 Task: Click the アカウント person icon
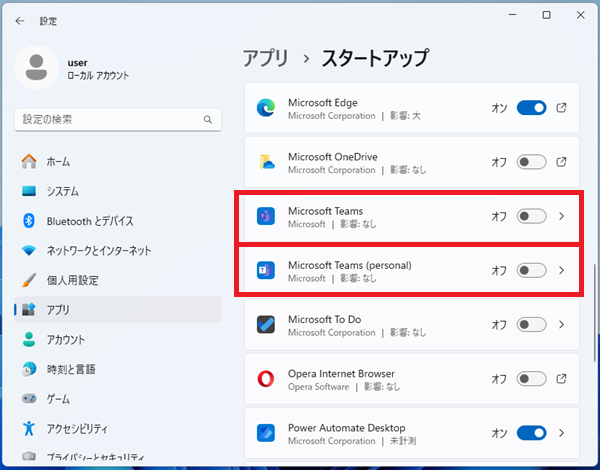tap(29, 339)
